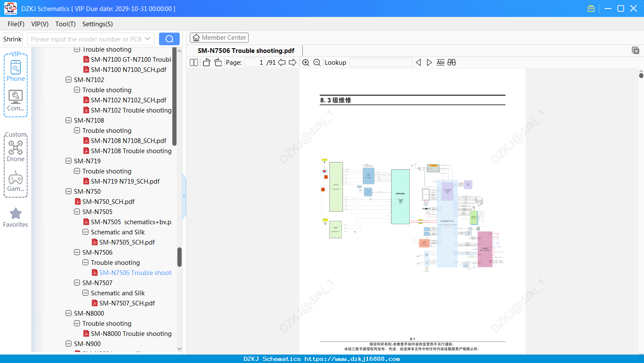Open the File(F) menu
The width and height of the screenshot is (644, 363).
(16, 24)
